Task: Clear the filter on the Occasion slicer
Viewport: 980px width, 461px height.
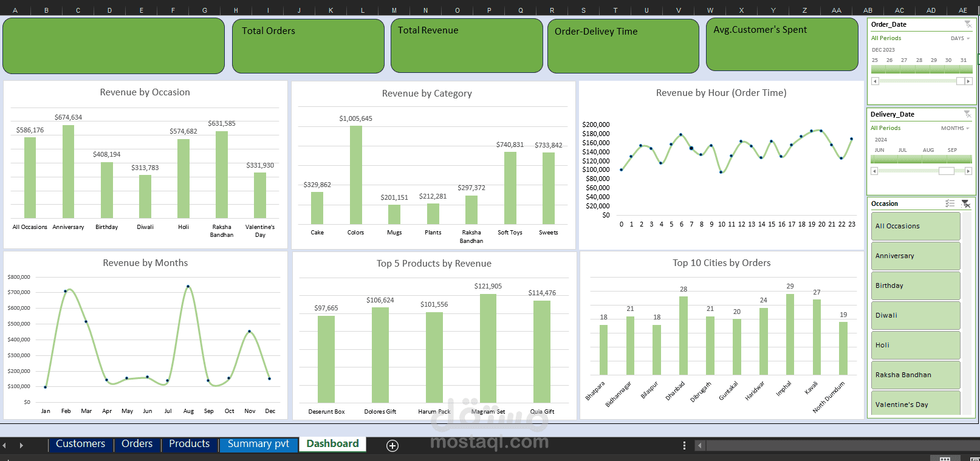Action: [x=966, y=204]
